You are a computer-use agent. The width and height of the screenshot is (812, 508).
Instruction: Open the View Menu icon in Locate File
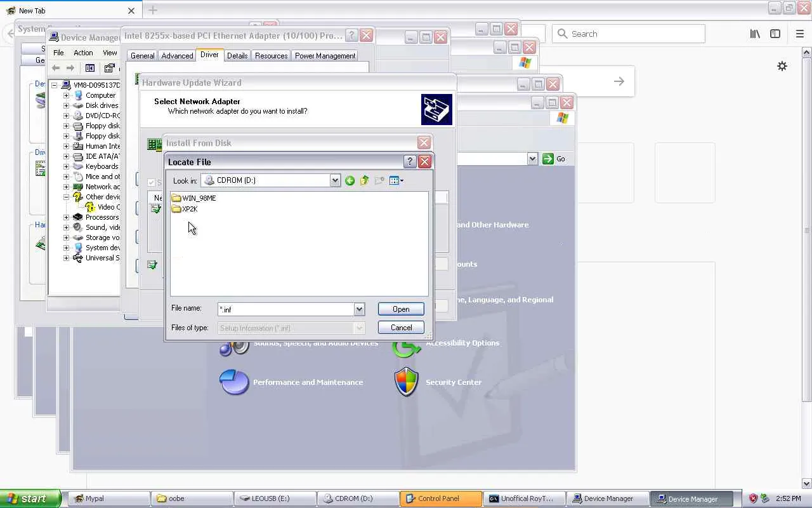[x=396, y=181]
